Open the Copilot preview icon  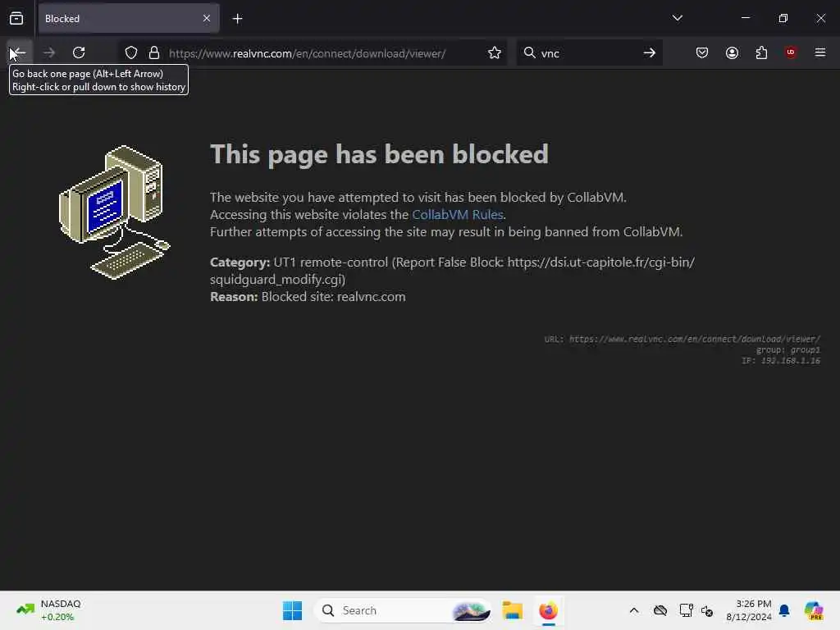click(813, 610)
